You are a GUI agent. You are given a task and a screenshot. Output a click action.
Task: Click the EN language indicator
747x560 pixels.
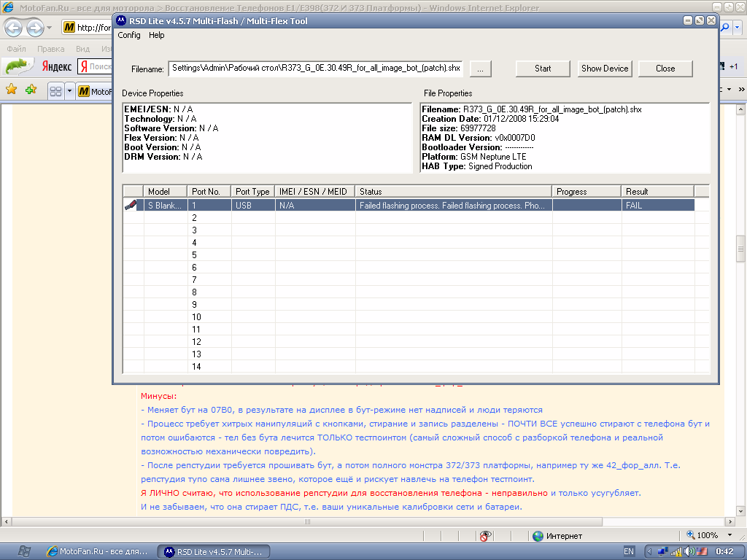(x=629, y=551)
